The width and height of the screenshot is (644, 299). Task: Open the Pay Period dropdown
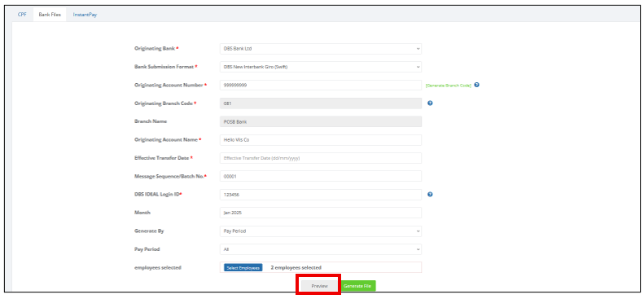[x=321, y=249]
